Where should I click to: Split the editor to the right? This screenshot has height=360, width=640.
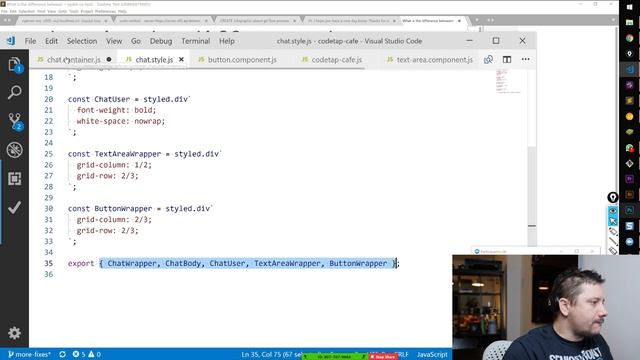(507, 60)
